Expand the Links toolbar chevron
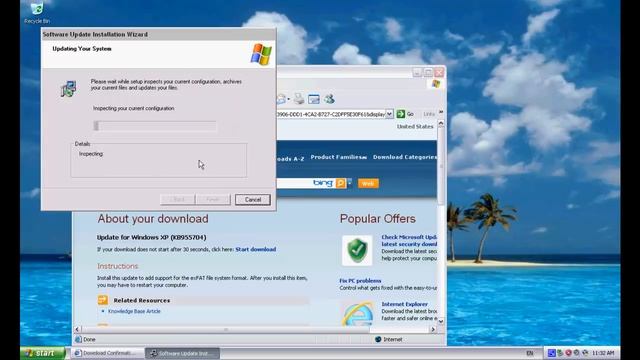This screenshot has height=360, width=640. click(441, 113)
